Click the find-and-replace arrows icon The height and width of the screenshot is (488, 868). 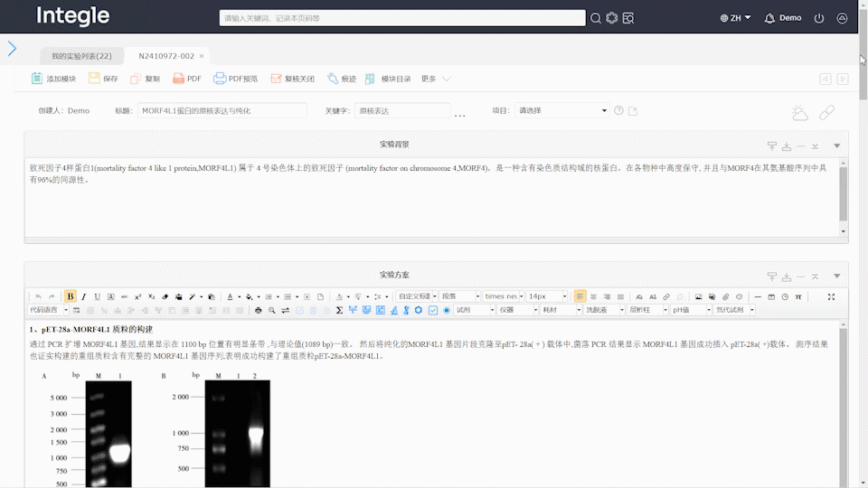pyautogui.click(x=285, y=310)
